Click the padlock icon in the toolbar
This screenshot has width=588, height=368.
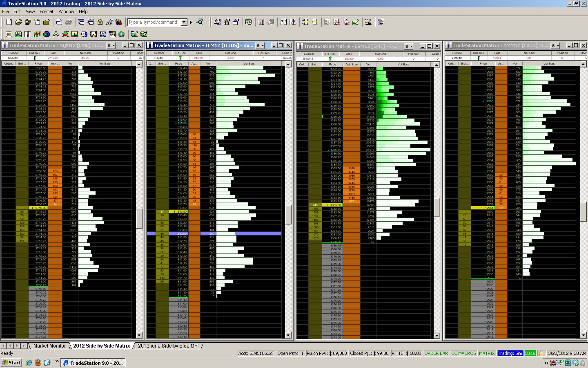tap(100, 22)
